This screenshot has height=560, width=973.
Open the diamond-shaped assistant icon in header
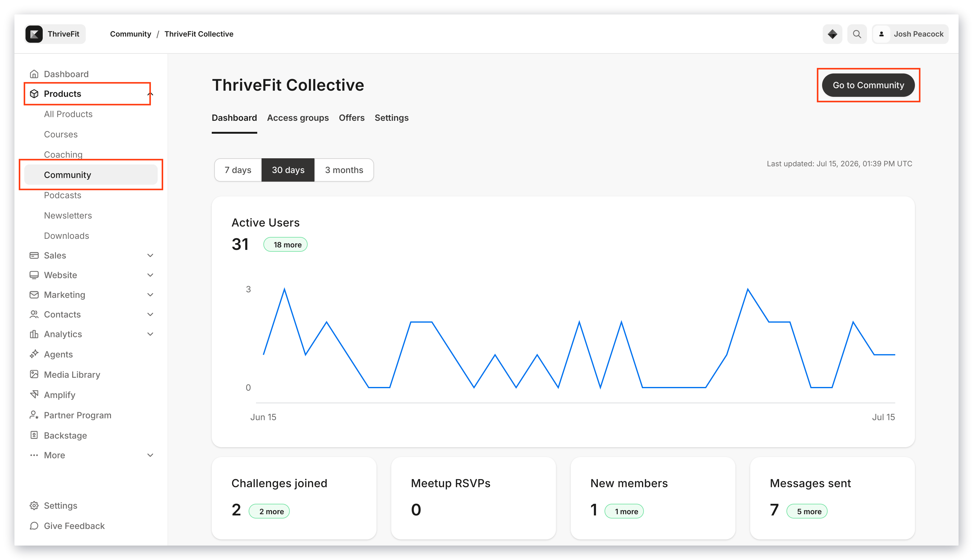point(832,34)
